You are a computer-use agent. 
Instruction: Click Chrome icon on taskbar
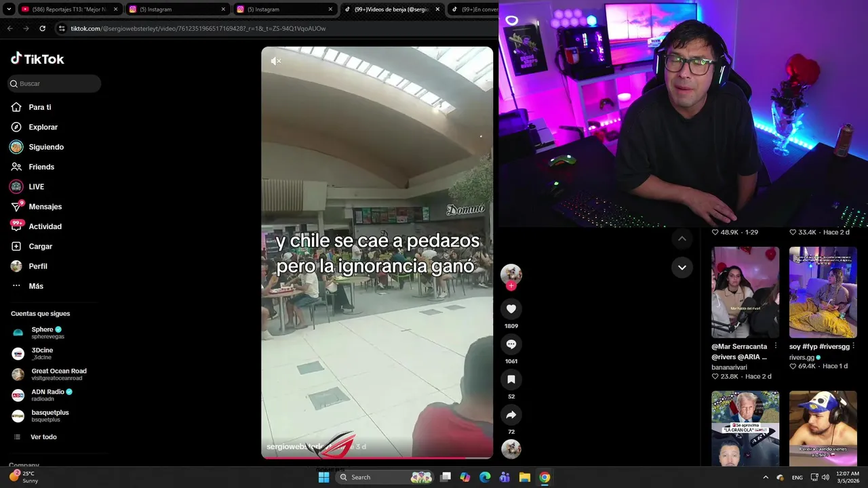(545, 477)
